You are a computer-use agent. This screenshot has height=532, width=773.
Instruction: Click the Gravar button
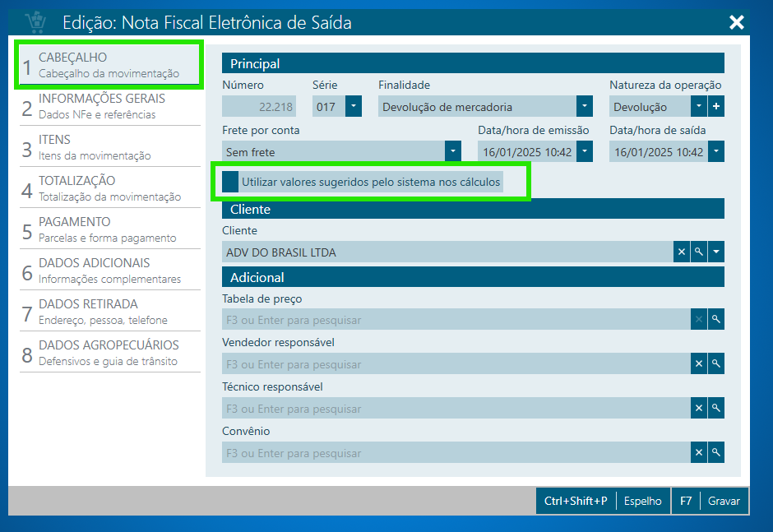click(x=724, y=501)
